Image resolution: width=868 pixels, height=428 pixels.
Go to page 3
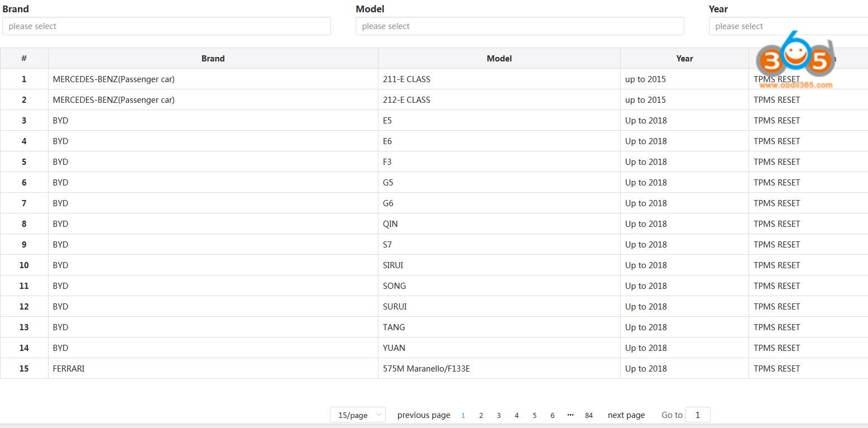[x=498, y=415]
